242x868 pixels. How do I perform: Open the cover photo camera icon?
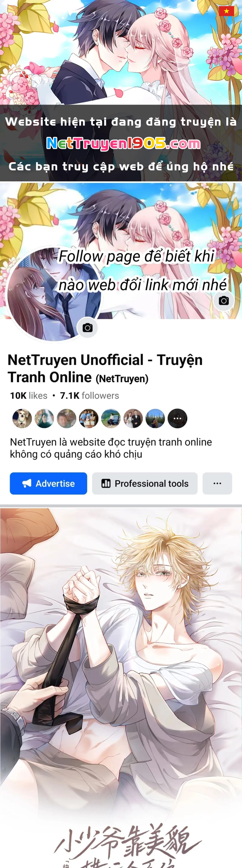coord(224,301)
